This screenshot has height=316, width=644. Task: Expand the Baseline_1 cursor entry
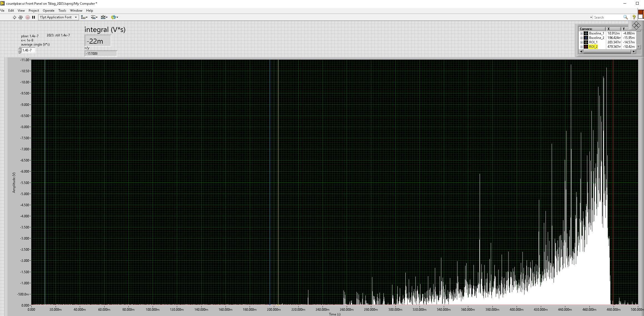(581, 33)
